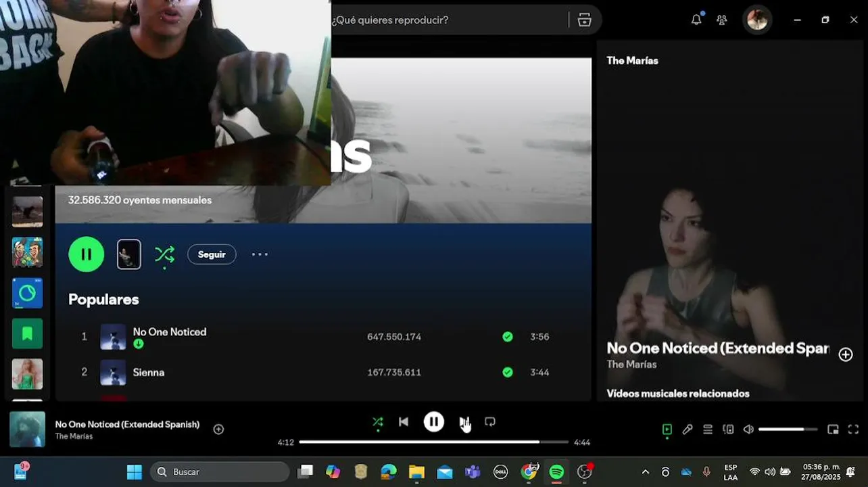Viewport: 868px width, 487px height.
Task: Mute audio with the speaker icon in the player
Action: (x=748, y=429)
